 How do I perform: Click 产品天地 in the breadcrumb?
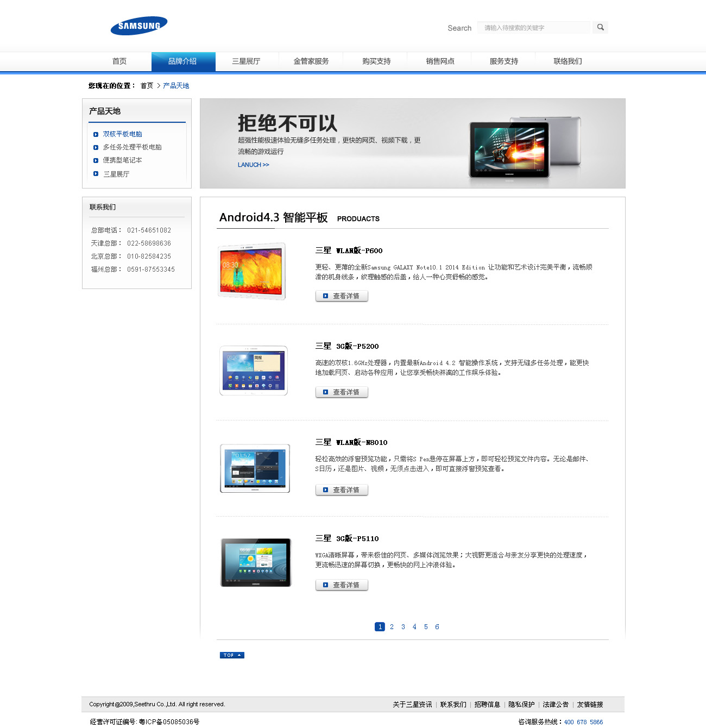pos(176,86)
